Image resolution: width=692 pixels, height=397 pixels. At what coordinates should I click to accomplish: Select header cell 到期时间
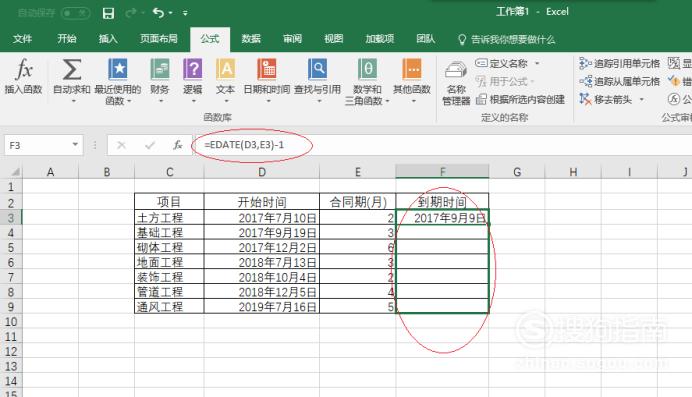pos(443,202)
